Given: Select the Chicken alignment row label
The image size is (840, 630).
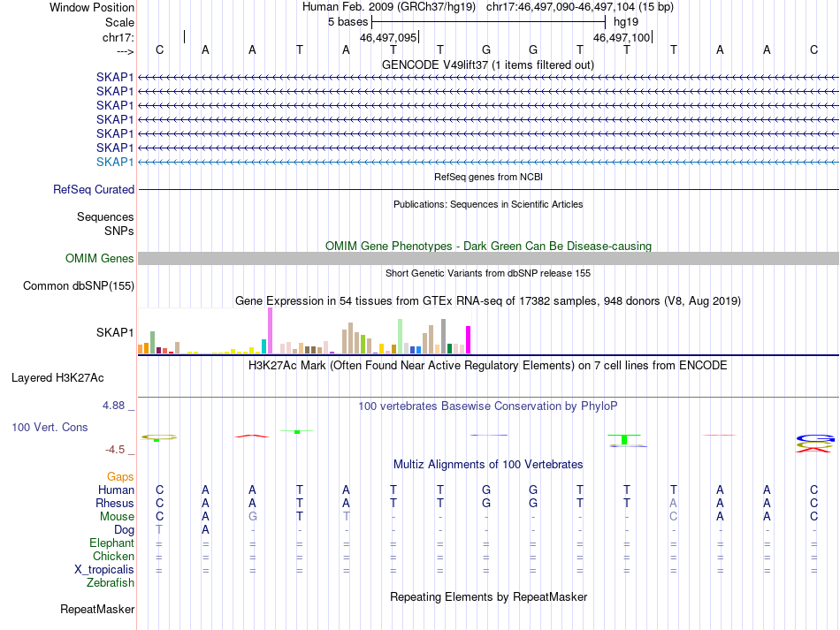Looking at the screenshot, I should (113, 556).
